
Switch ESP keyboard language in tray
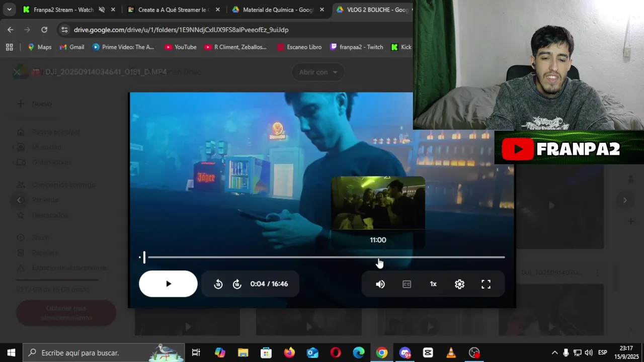coord(602,352)
